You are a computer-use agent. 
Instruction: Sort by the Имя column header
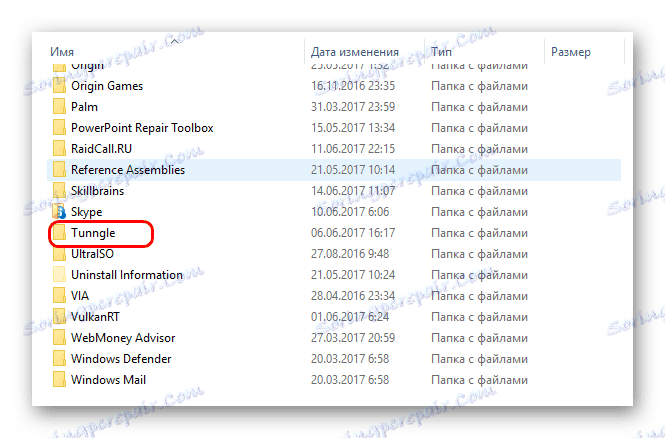tap(62, 52)
